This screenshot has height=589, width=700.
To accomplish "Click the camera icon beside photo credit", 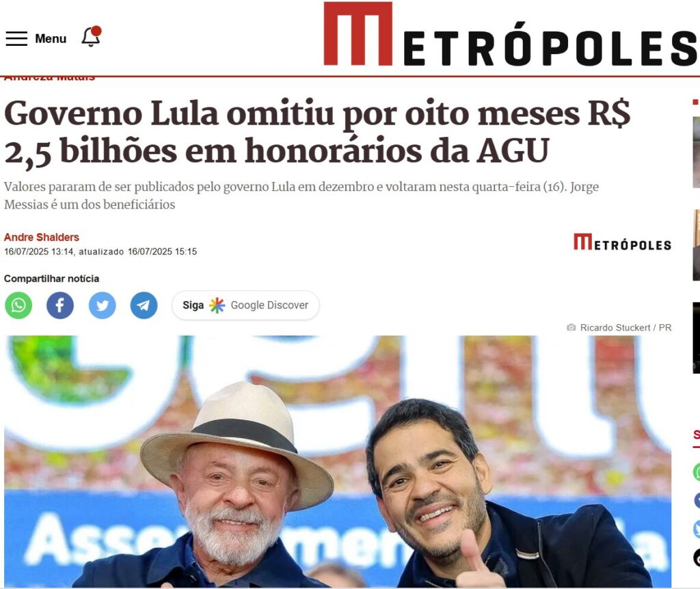I will [x=571, y=328].
